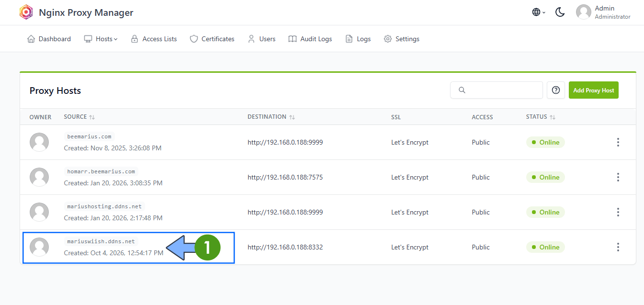This screenshot has width=644, height=305.
Task: Click Created Nov 8, 2025 timestamp
Action: (113, 148)
